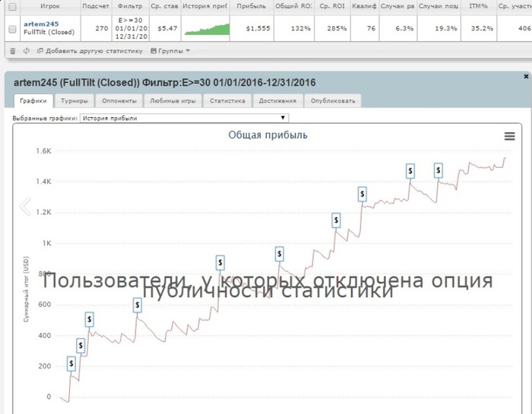Click the green profit history thumbnail

pyautogui.click(x=207, y=29)
